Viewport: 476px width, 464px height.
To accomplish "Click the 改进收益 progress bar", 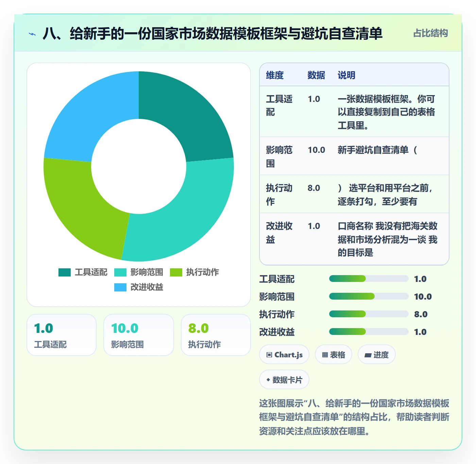I will [x=369, y=332].
